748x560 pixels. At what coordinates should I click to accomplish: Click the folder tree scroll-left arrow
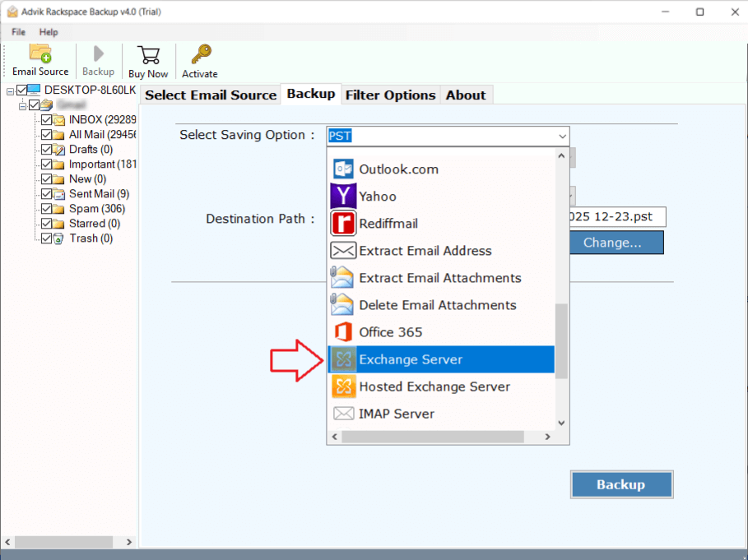tap(7, 542)
